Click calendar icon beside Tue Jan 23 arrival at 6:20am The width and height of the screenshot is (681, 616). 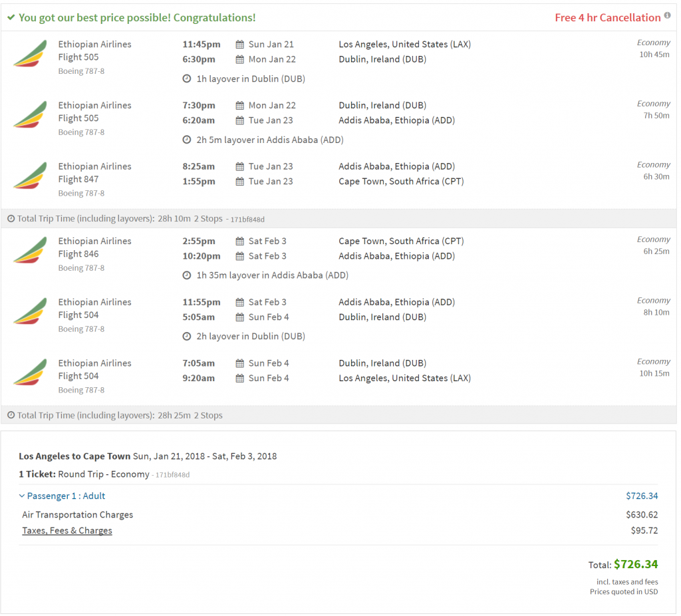(239, 120)
